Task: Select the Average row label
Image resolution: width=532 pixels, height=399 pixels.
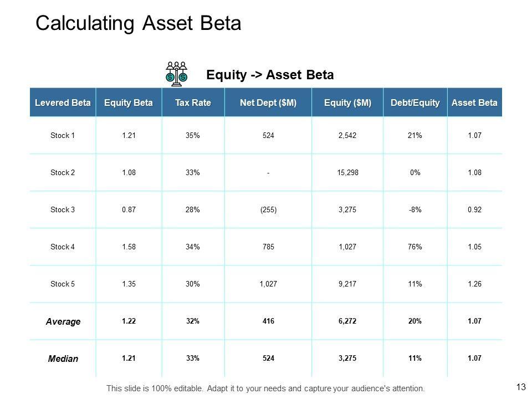Action: [63, 321]
